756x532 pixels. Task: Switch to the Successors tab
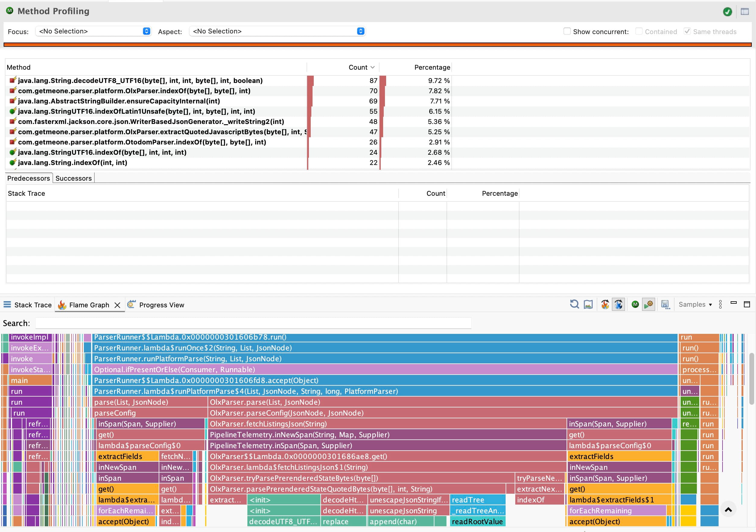click(x=73, y=178)
